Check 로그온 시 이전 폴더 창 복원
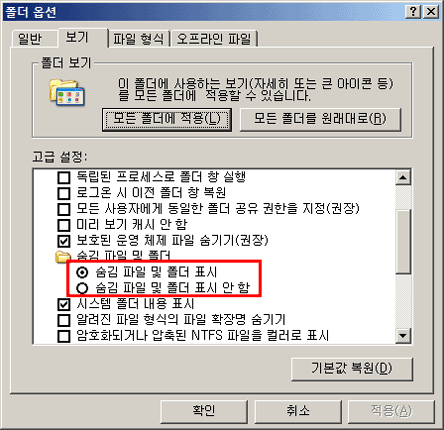This screenshot has width=444, height=430. pos(64,193)
